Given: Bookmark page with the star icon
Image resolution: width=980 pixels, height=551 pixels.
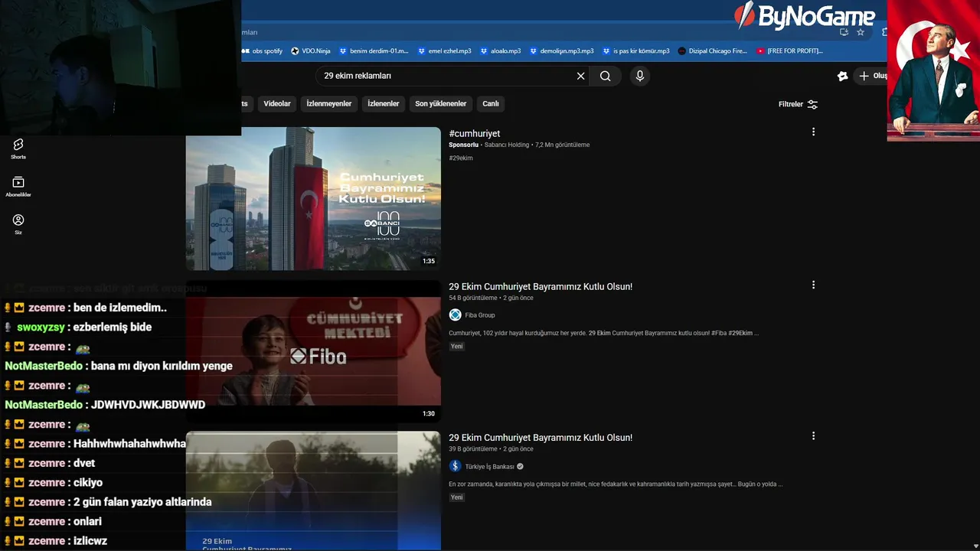Looking at the screenshot, I should (x=861, y=32).
